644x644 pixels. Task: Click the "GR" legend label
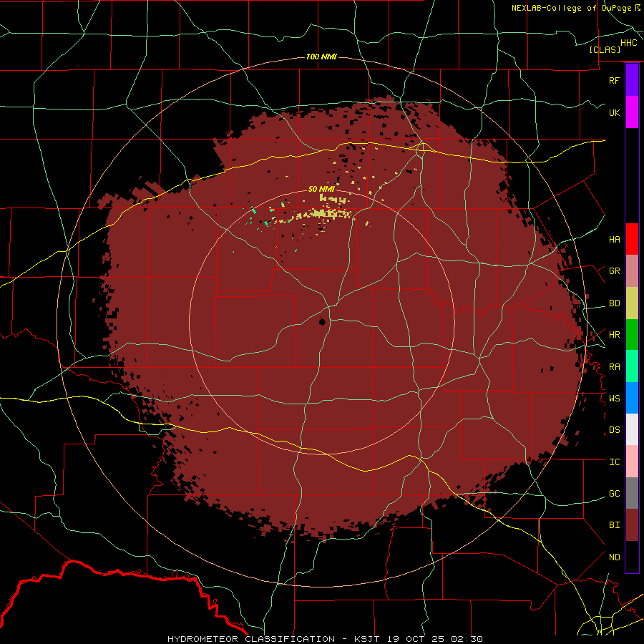(x=614, y=271)
